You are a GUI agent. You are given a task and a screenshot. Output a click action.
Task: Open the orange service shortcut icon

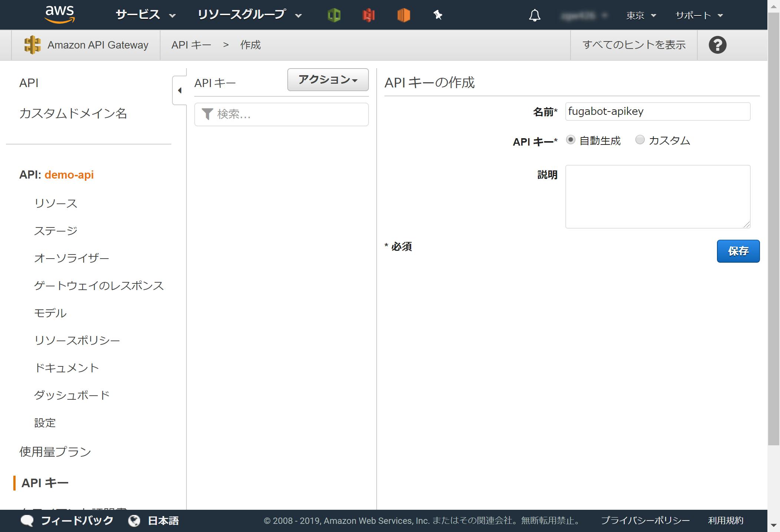pos(403,15)
